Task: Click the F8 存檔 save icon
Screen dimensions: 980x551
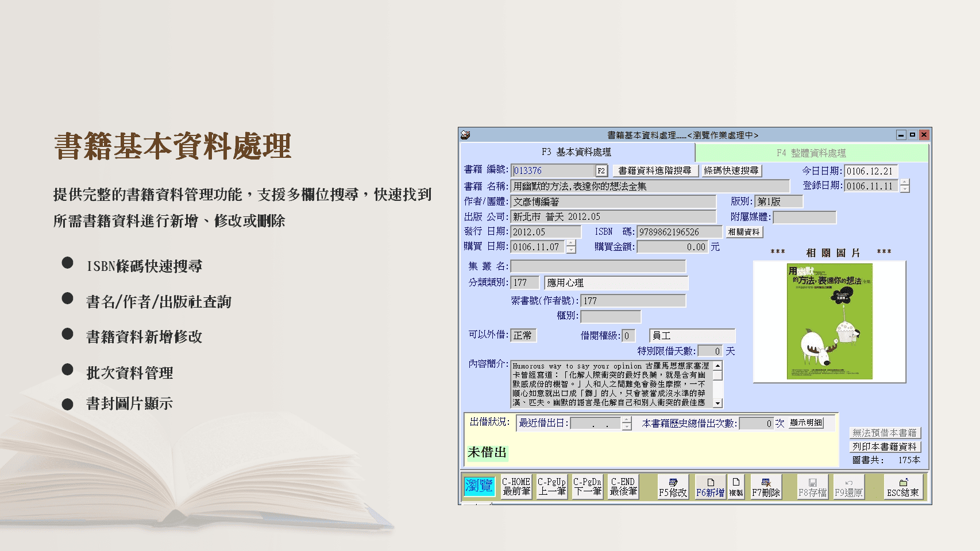Action: [813, 487]
